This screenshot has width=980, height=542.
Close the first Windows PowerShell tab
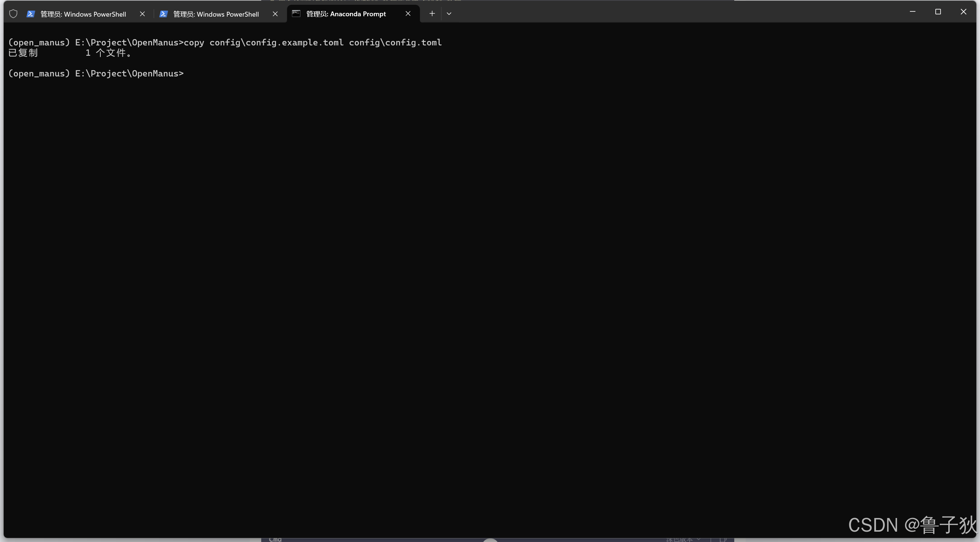[x=142, y=14]
